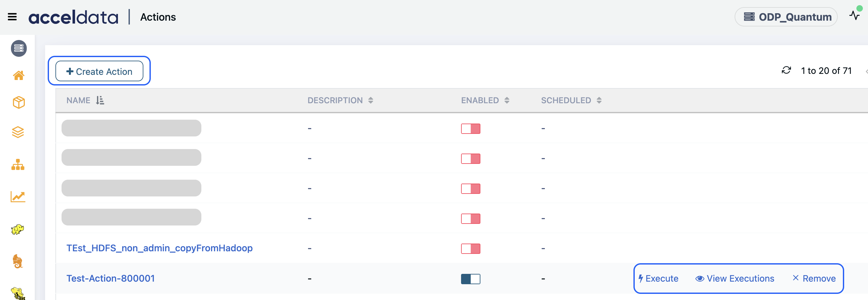This screenshot has width=868, height=300.
Task: Enable the TEst_HDFS_non_admin_copyFromHadoop toggle
Action: 470,249
